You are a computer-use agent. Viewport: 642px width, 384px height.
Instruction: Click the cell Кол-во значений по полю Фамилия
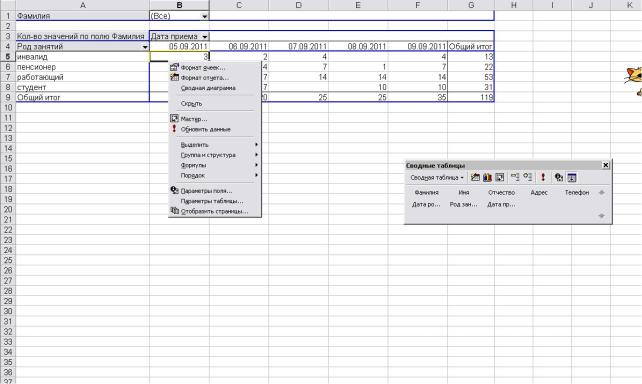click(x=83, y=36)
